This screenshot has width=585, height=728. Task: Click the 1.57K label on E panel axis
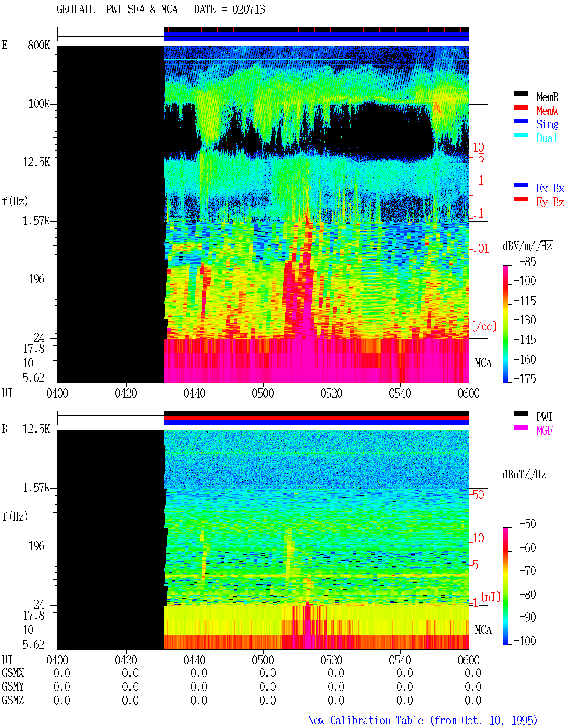(x=37, y=220)
